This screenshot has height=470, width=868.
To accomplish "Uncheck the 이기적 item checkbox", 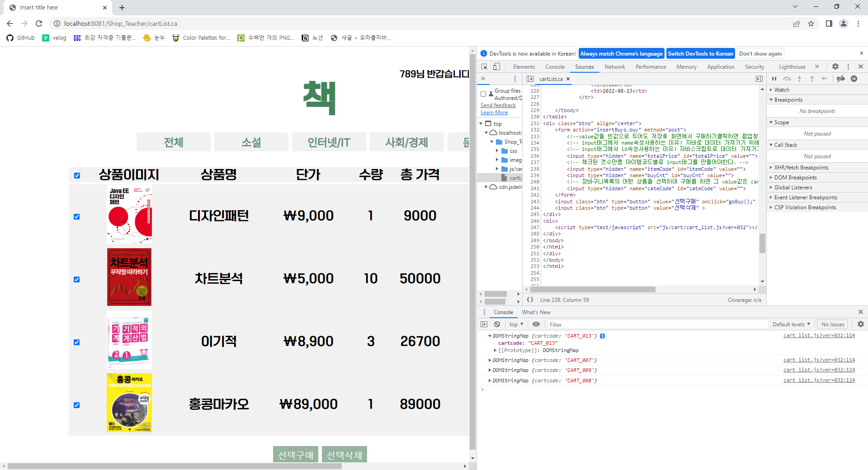I will (77, 342).
